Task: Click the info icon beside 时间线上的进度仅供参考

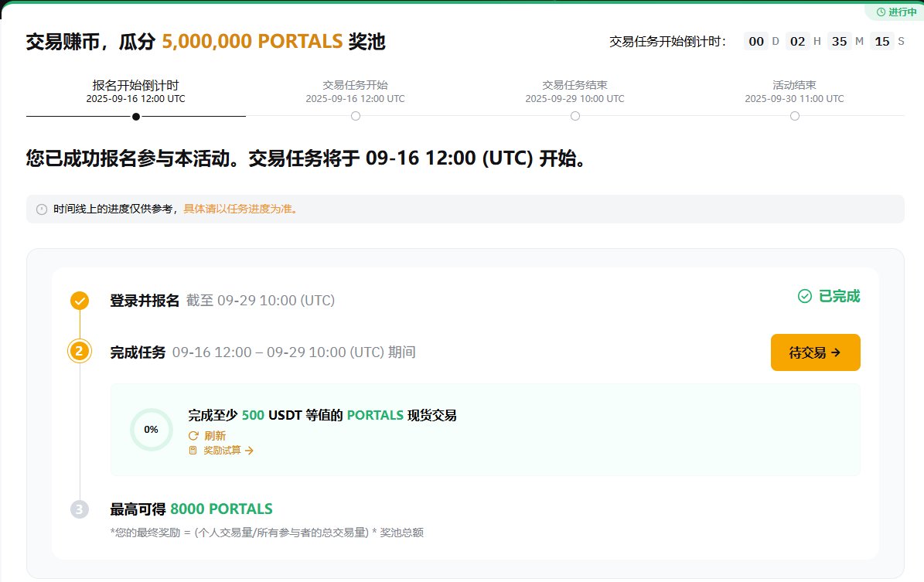Action: [x=42, y=209]
